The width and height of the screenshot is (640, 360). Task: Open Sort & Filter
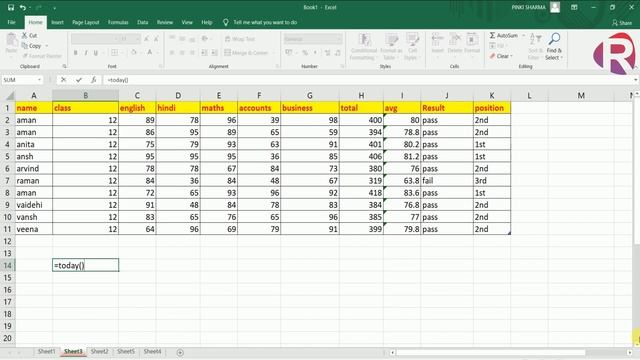pos(536,47)
